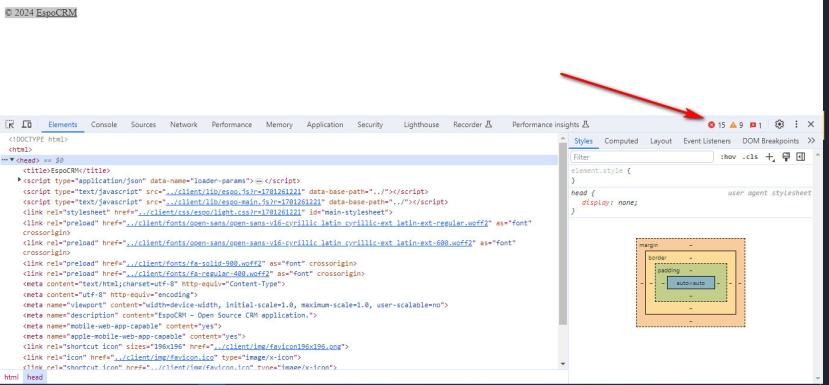Select the html element row
Image resolution: width=829 pixels, height=385 pixels.
pos(279,150)
